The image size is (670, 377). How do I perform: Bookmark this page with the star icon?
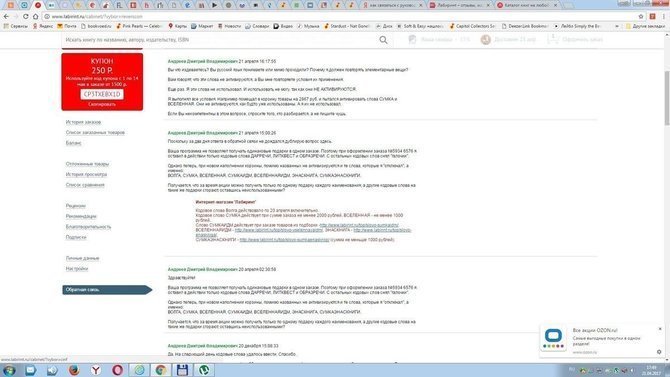tap(641, 16)
